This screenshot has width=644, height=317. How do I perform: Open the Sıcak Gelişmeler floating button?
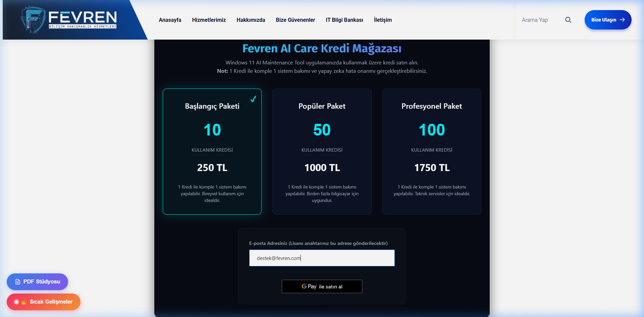(x=44, y=302)
